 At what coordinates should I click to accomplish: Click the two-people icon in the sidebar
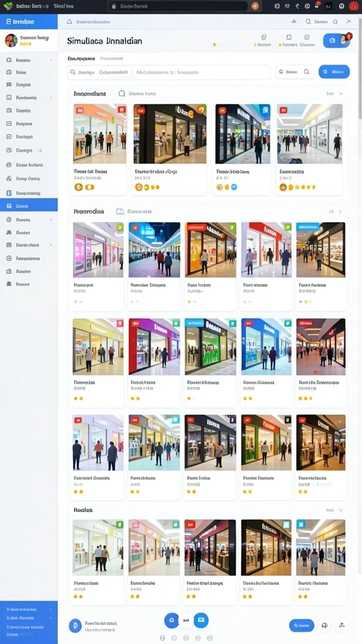(9, 233)
